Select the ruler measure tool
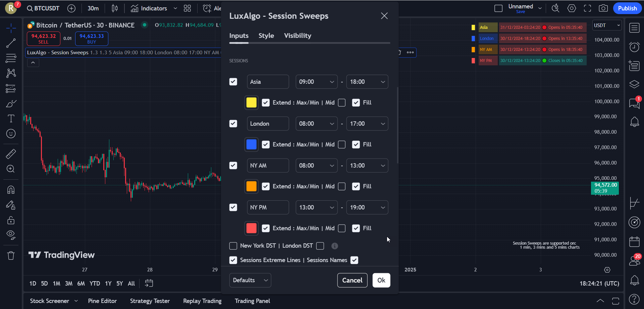This screenshot has height=309, width=644. tap(11, 154)
